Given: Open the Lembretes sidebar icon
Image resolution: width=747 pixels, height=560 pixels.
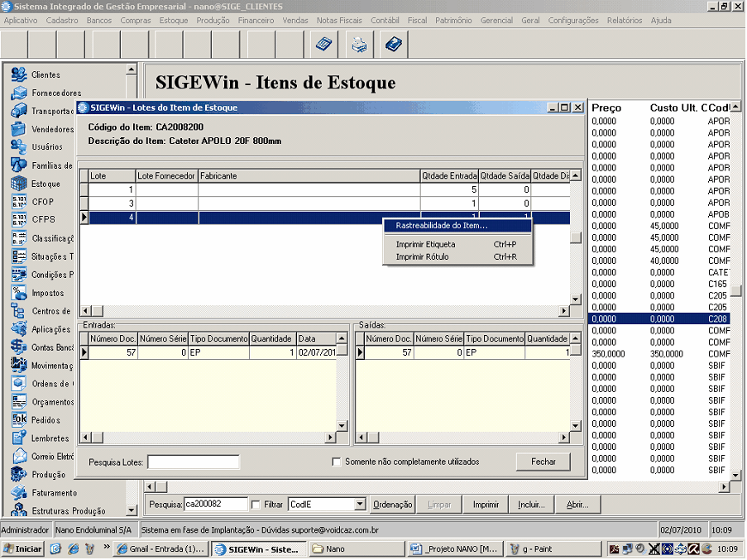Looking at the screenshot, I should (18, 438).
